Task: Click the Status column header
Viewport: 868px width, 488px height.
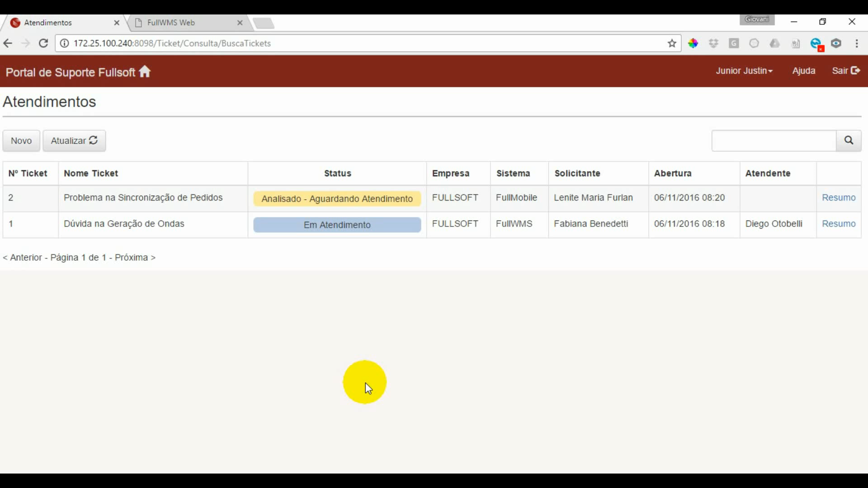Action: 338,174
